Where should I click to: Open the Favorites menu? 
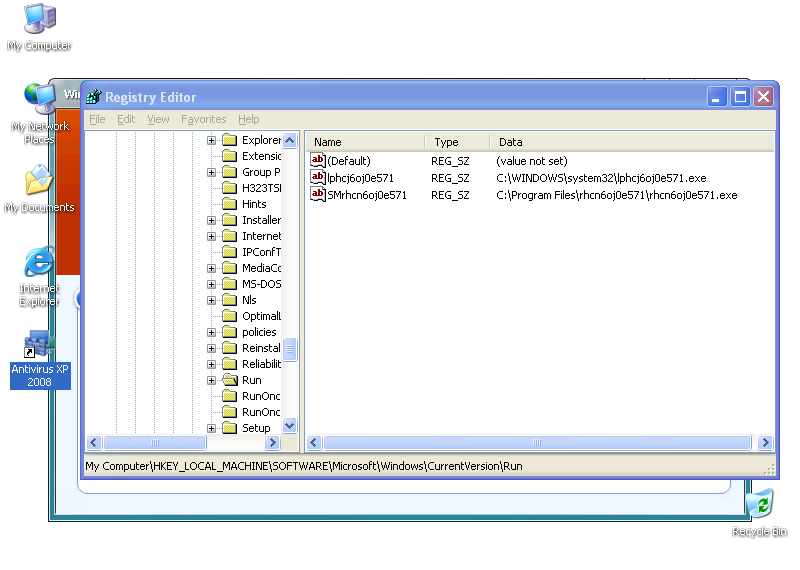[x=204, y=119]
